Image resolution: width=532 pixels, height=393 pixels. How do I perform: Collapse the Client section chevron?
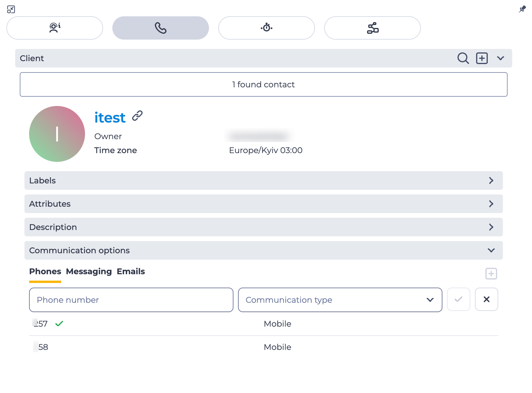501,58
